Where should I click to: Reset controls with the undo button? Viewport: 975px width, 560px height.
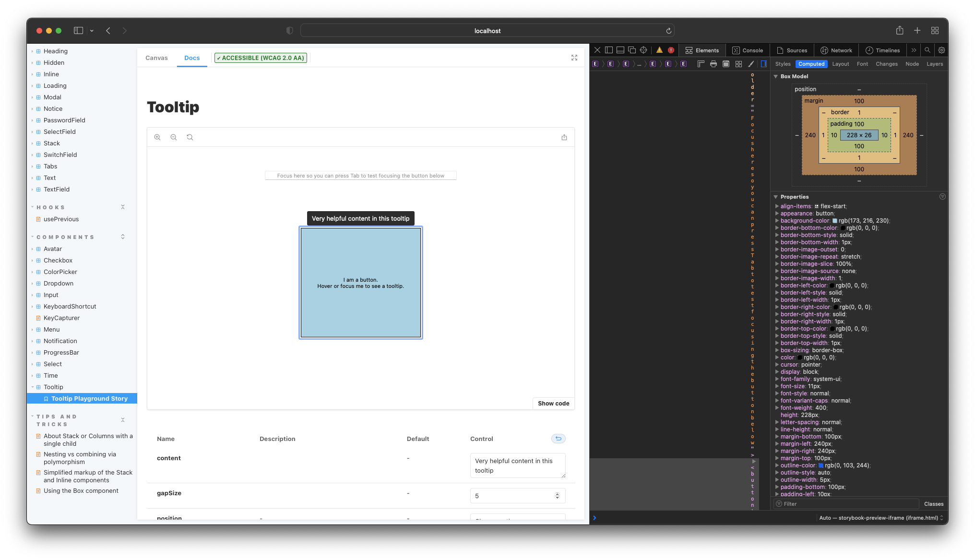558,439
